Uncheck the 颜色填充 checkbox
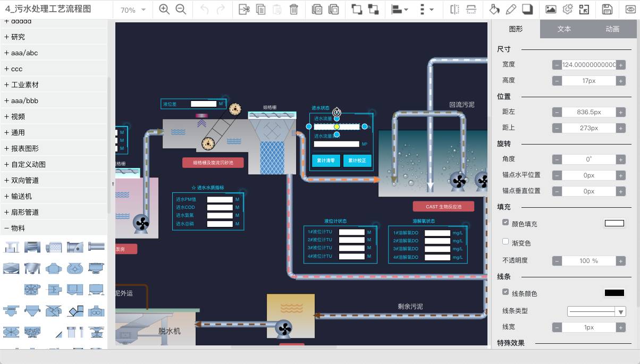The width and height of the screenshot is (640, 364). click(506, 223)
